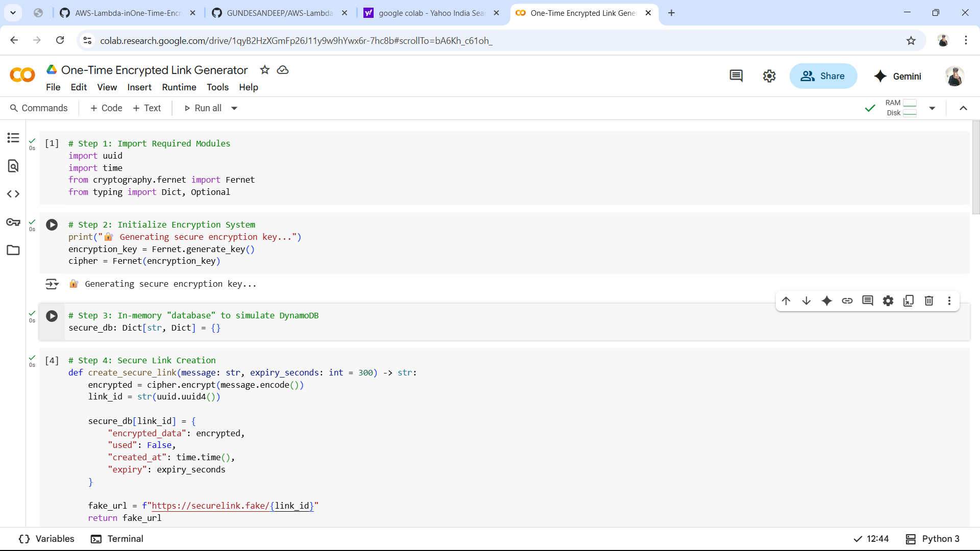Open the code snippets sidebar icon
The height and width of the screenshot is (551, 980).
pos(13,194)
